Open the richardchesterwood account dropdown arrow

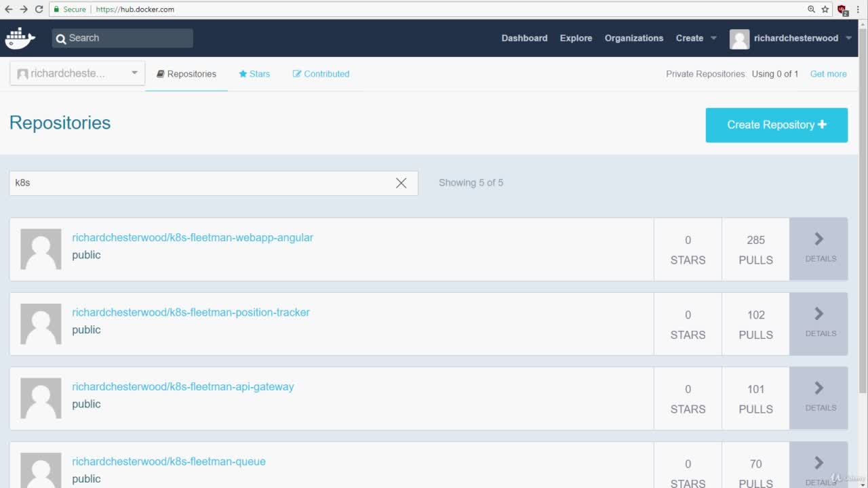tap(849, 38)
